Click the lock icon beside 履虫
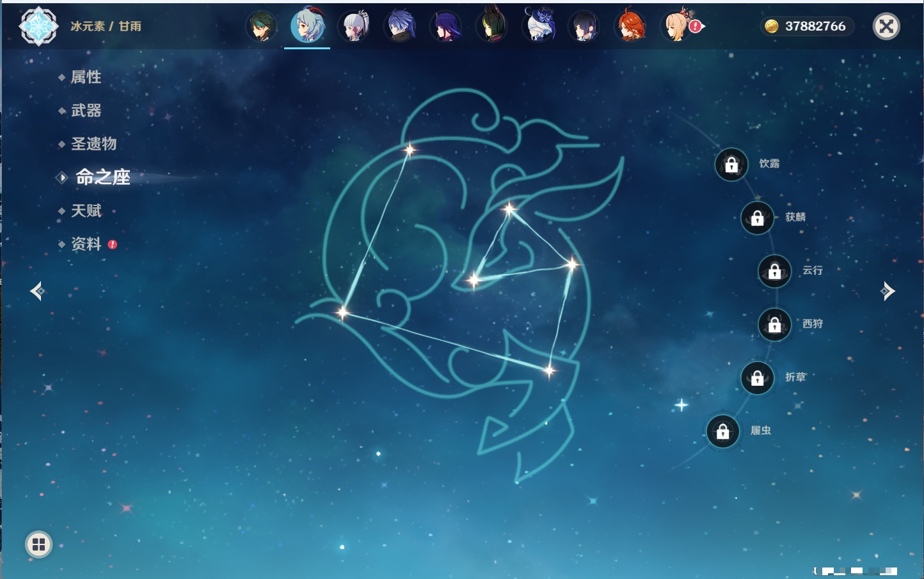Viewport: 924px width, 579px height. 723,432
